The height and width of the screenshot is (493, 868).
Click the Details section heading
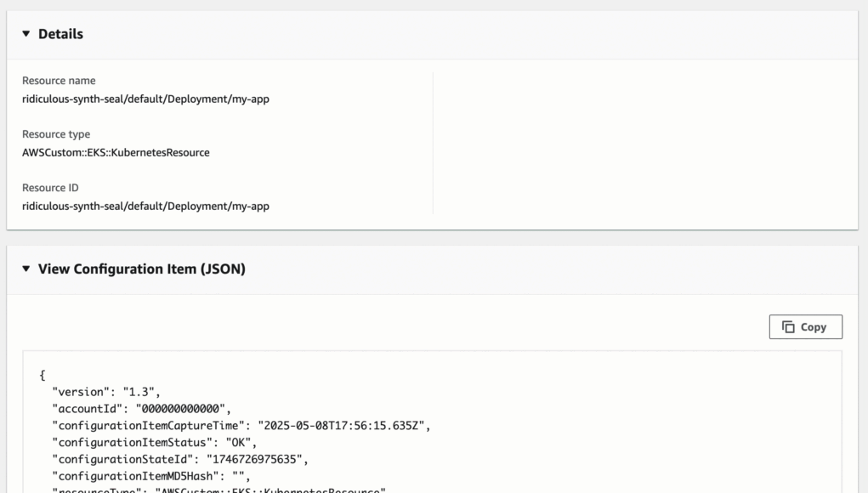60,35
